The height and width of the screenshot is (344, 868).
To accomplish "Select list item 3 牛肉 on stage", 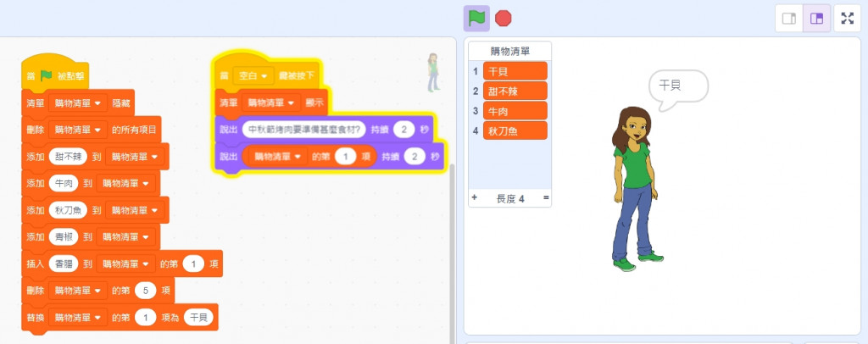I will pyautogui.click(x=515, y=111).
